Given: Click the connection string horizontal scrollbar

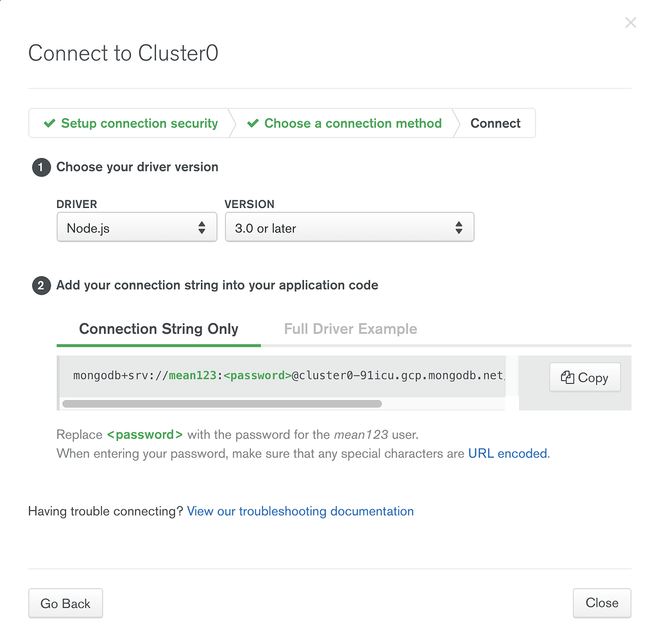Looking at the screenshot, I should pos(222,404).
